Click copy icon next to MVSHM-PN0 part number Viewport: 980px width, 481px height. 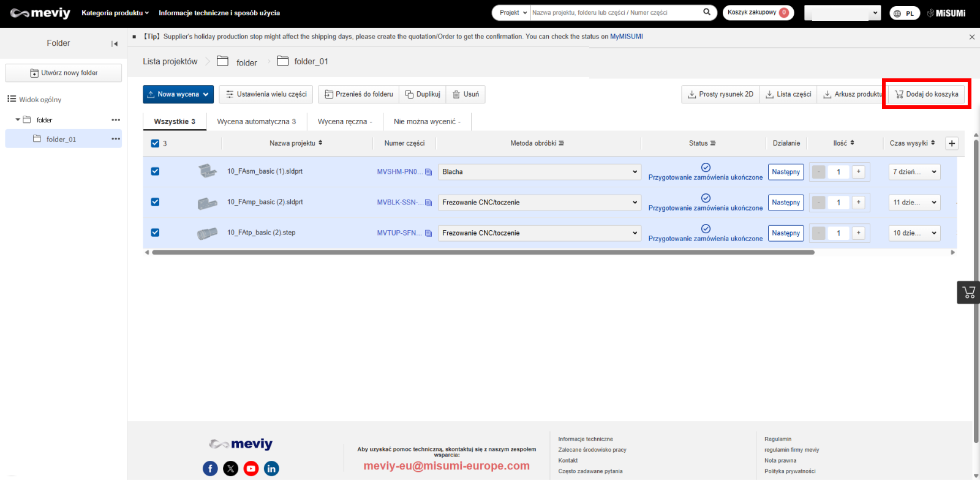click(429, 172)
